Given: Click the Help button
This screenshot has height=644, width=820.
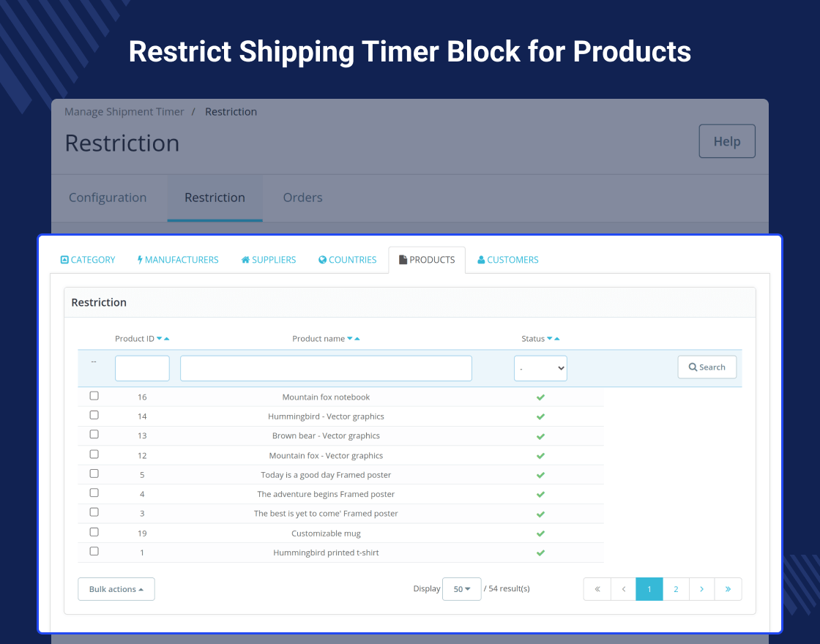Looking at the screenshot, I should 727,141.
